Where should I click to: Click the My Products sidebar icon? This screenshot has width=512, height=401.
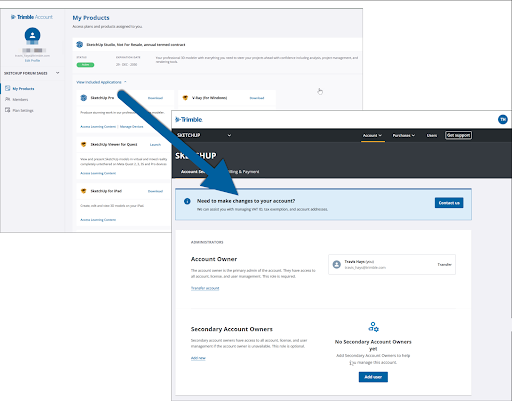[x=8, y=88]
